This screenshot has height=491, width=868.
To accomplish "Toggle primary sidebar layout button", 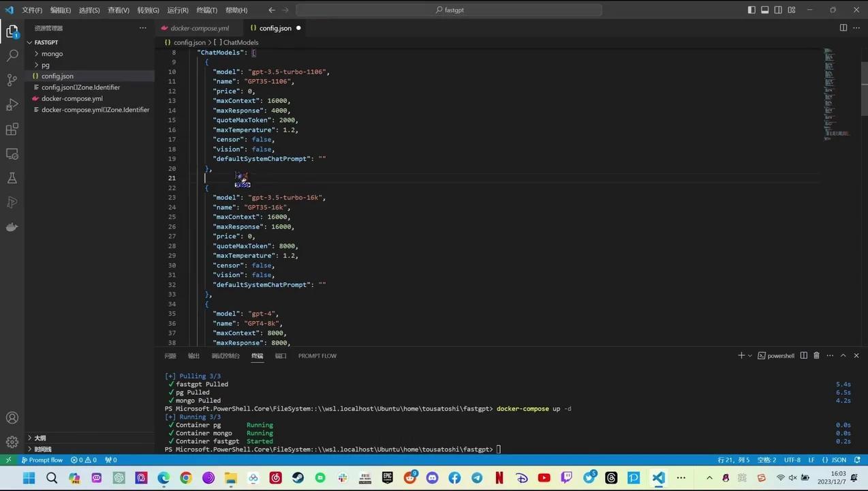I will coord(751,10).
